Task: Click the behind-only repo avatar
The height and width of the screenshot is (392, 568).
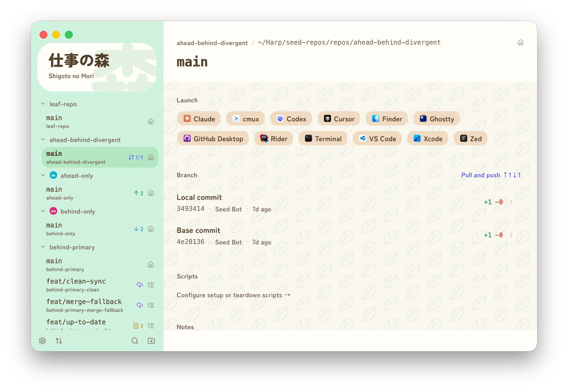Action: click(53, 211)
